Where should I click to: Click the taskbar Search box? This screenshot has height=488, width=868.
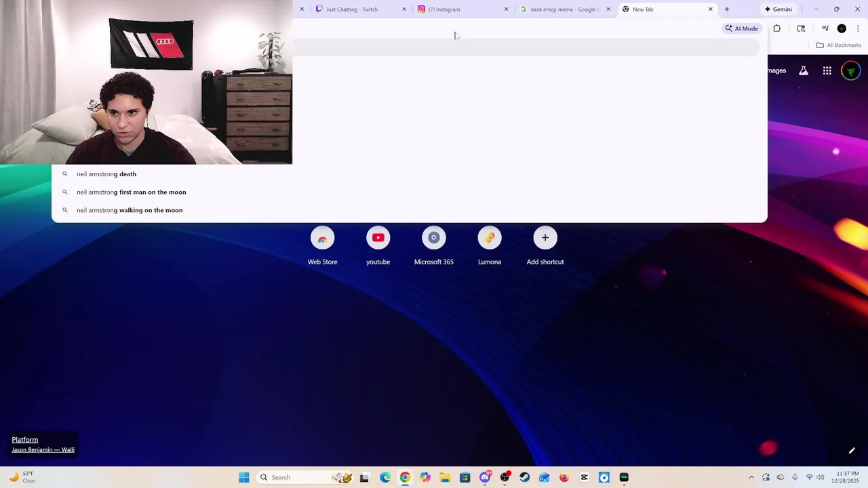click(x=305, y=478)
